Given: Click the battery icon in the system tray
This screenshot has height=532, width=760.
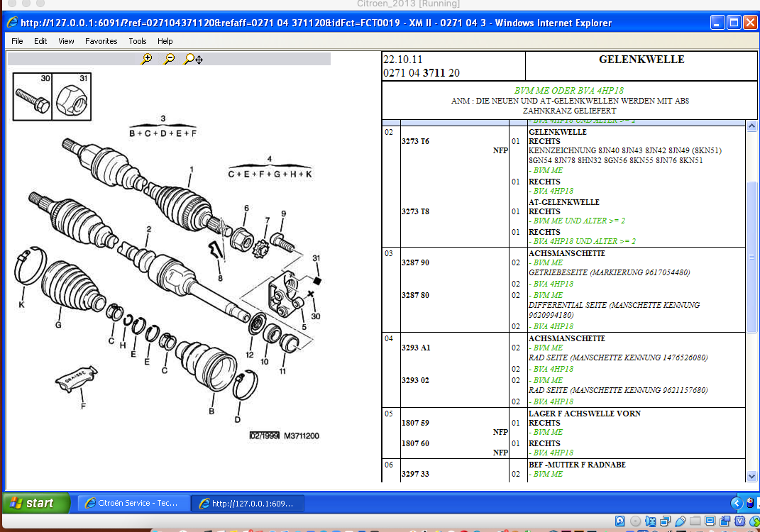Looking at the screenshot, I should coord(750,503).
